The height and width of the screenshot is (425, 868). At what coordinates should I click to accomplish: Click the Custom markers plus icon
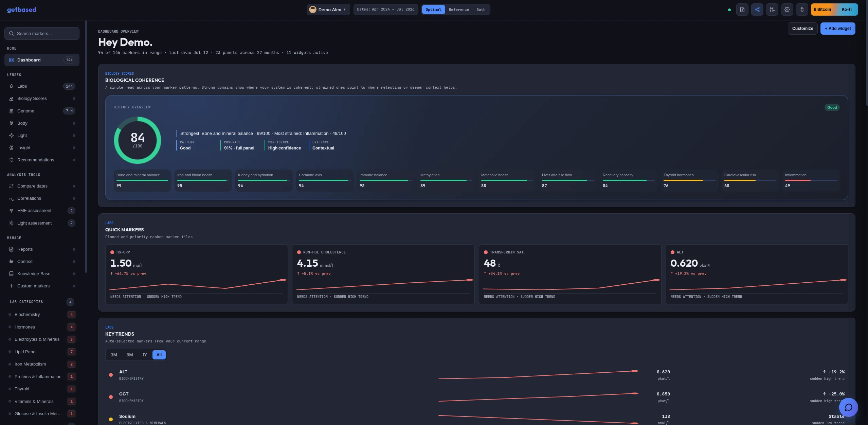click(x=11, y=286)
